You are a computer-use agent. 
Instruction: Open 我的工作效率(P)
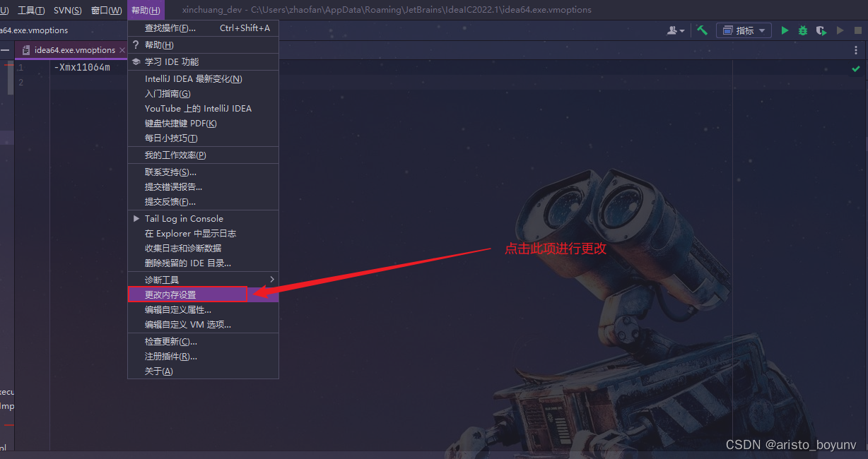click(203, 155)
